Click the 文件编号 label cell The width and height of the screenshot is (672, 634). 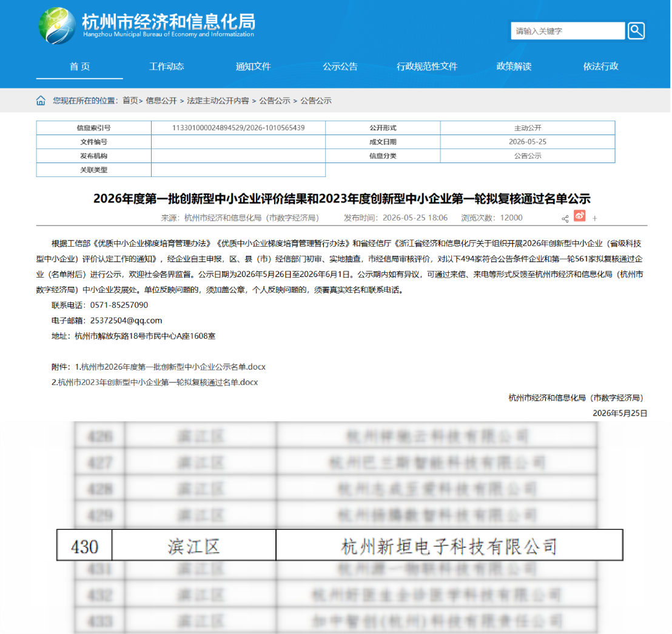pos(94,142)
